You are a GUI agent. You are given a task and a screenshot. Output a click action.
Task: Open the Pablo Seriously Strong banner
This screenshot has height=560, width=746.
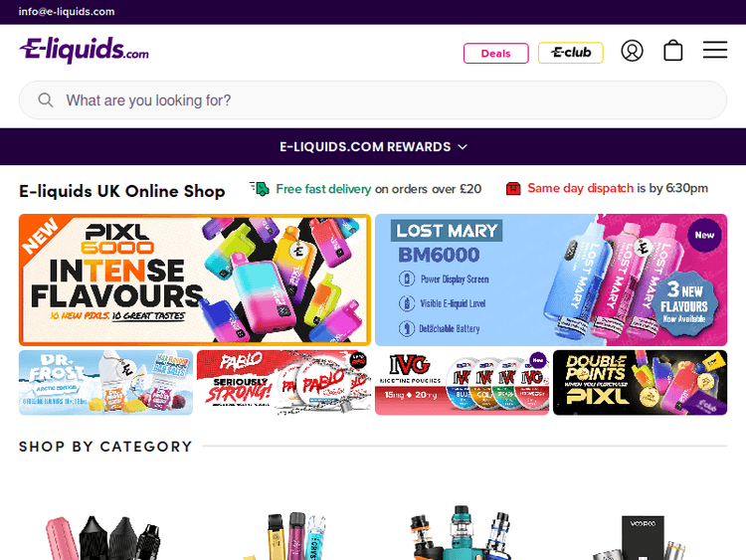click(283, 383)
